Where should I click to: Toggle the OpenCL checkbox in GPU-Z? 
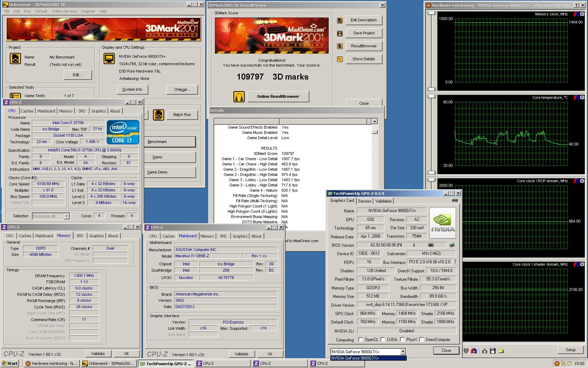point(360,339)
